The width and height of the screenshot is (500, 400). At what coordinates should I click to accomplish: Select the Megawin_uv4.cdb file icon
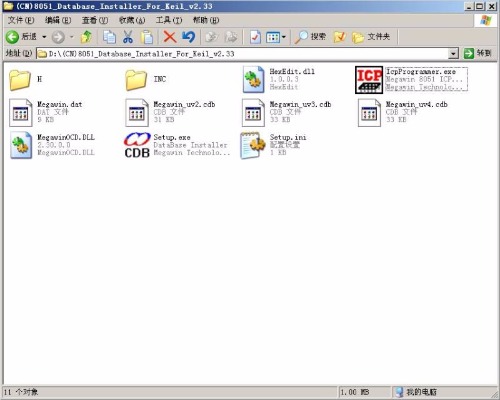point(369,113)
